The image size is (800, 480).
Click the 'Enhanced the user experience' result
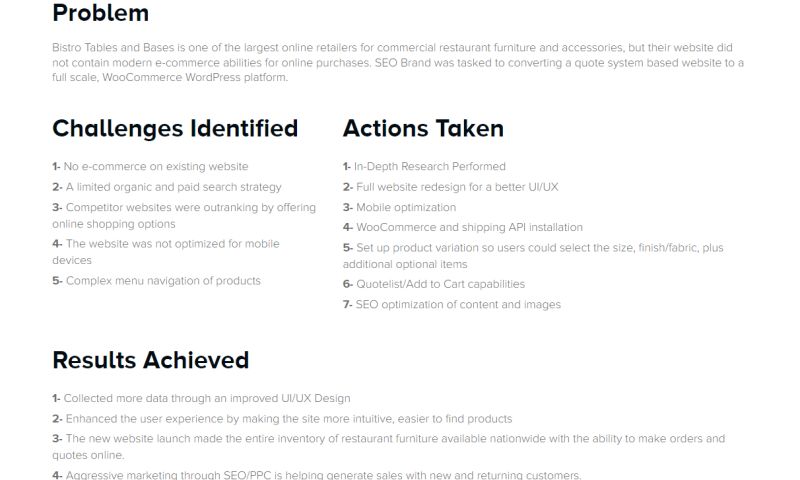tap(282, 419)
